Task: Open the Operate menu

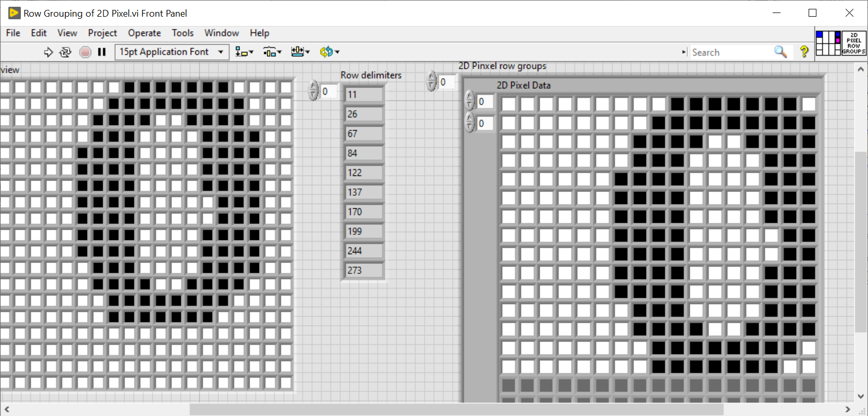Action: (144, 33)
